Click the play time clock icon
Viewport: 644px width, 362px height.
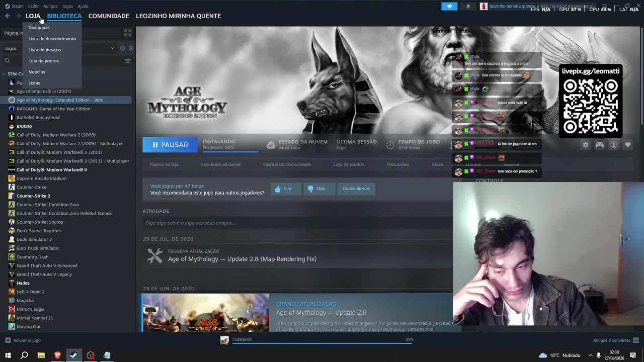[x=390, y=145]
